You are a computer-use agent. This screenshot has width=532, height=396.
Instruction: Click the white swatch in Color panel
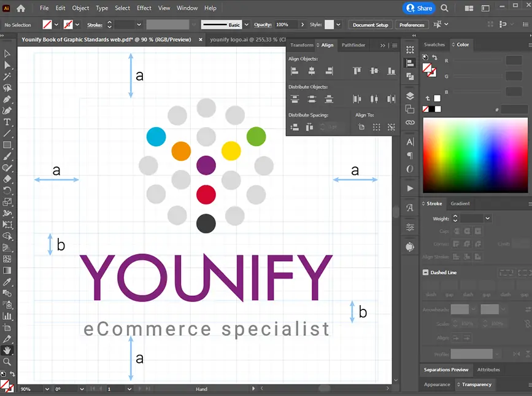(x=438, y=109)
